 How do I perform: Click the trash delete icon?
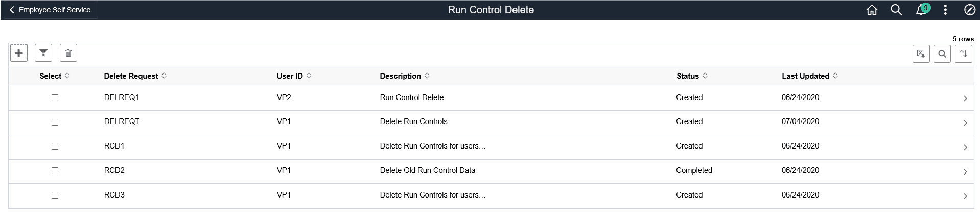pos(68,53)
